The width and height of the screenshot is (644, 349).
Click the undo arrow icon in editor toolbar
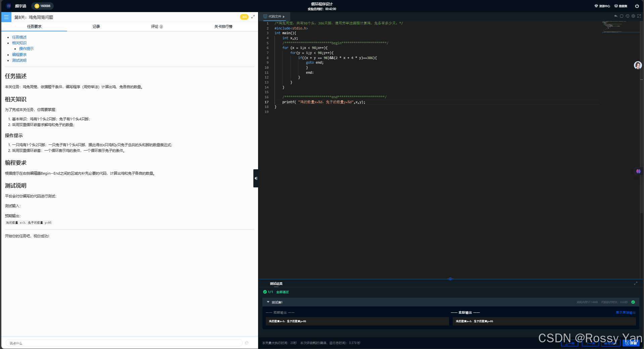click(x=616, y=16)
